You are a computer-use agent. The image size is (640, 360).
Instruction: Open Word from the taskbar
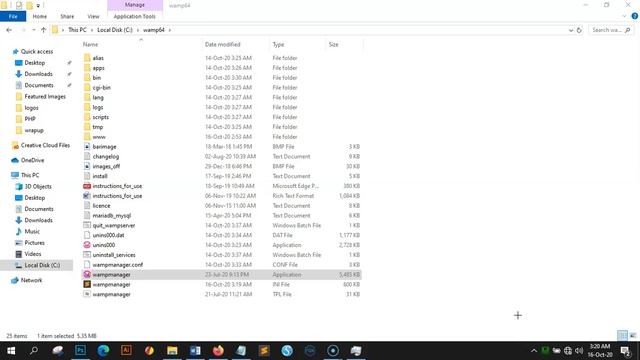click(195, 351)
